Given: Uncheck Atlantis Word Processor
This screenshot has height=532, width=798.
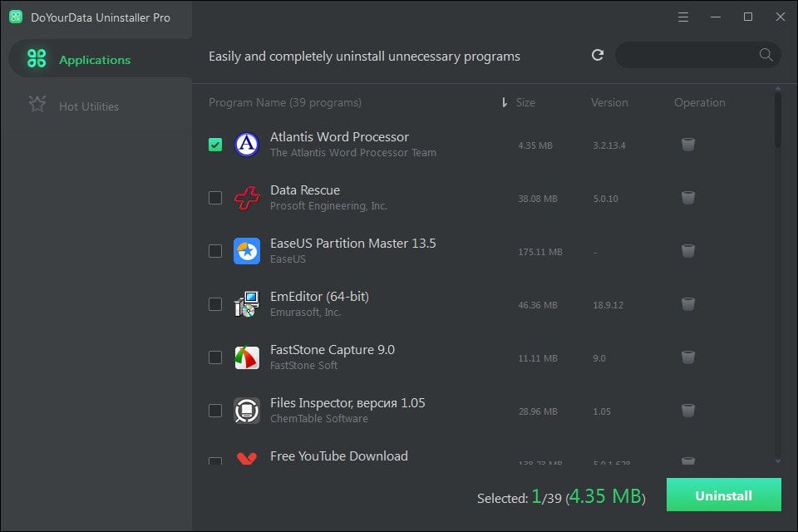Looking at the screenshot, I should tap(214, 144).
